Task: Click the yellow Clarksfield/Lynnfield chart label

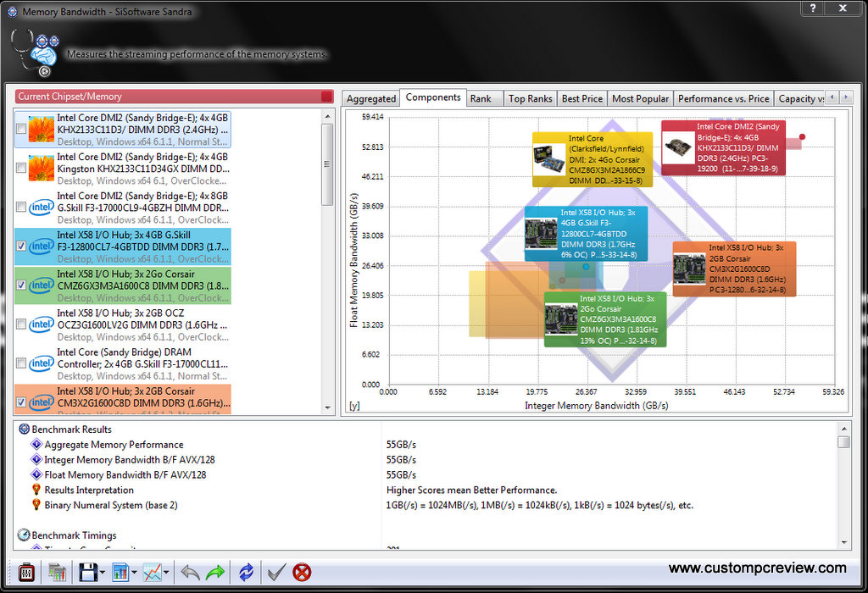Action: tap(593, 159)
